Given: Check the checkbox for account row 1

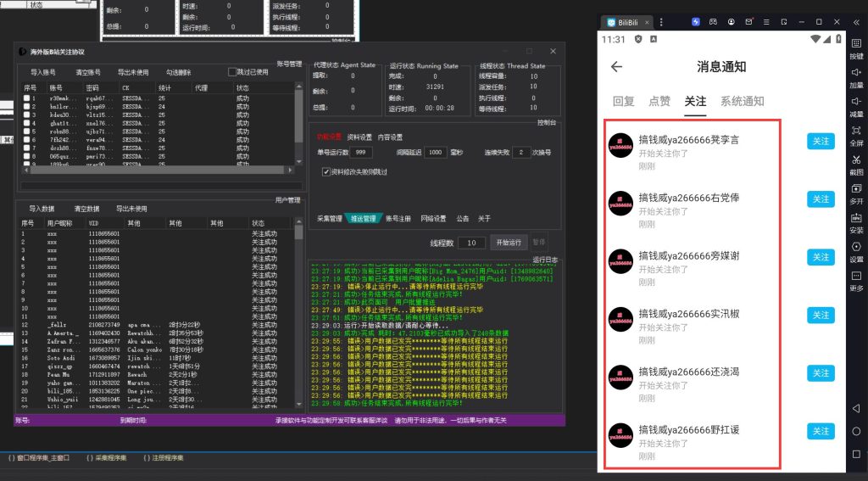Looking at the screenshot, I should [27, 98].
